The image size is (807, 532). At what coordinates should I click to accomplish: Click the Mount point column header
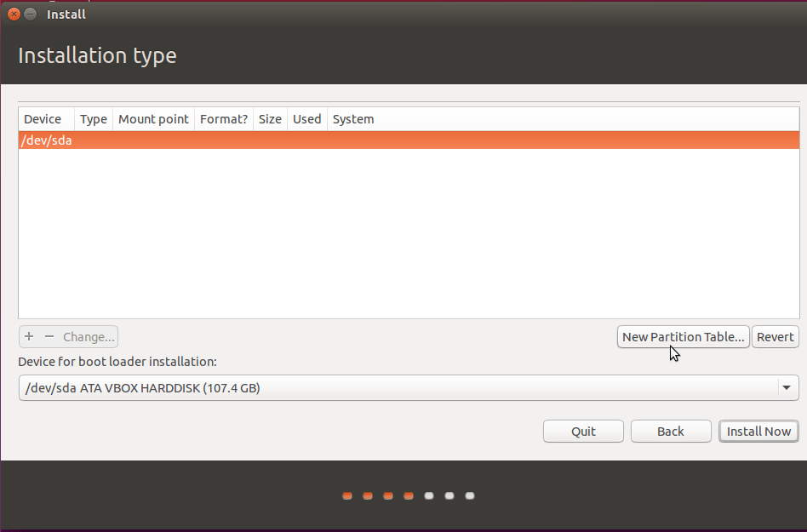pos(153,119)
